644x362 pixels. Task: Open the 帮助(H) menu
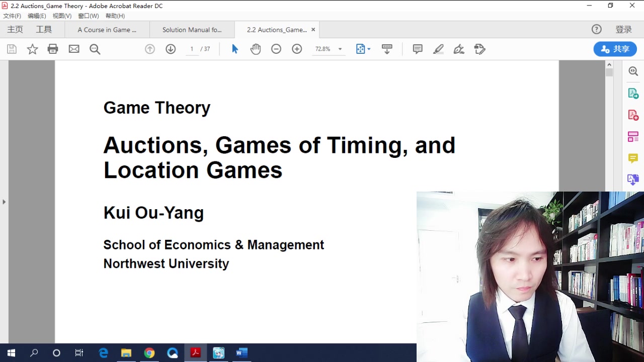[x=115, y=16]
